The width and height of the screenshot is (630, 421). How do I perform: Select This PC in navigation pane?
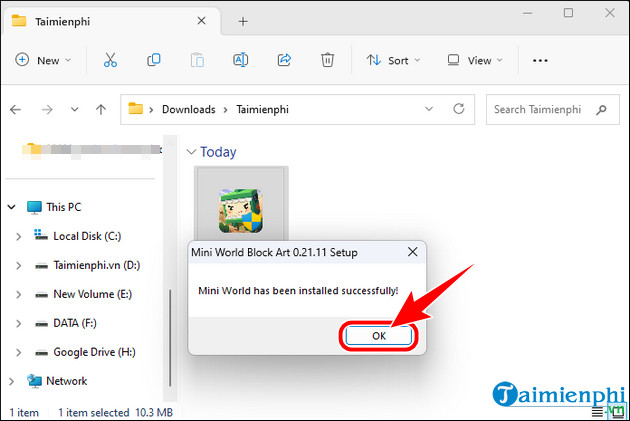(55, 207)
